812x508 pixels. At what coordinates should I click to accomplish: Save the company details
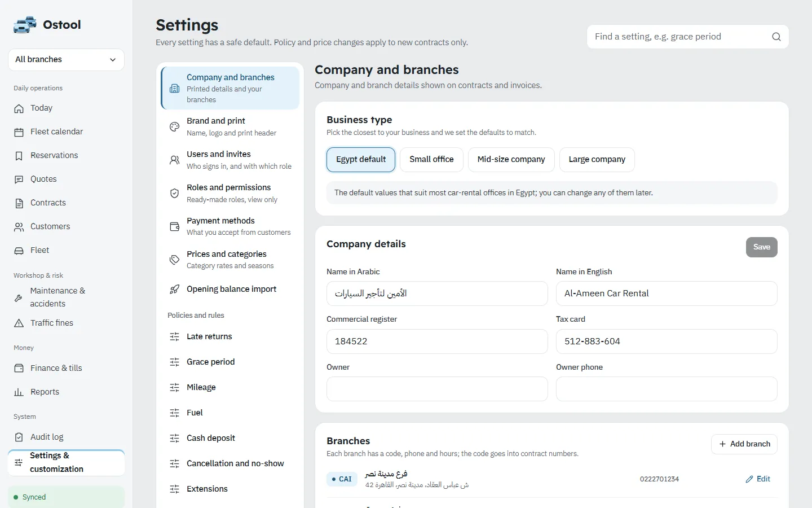(x=761, y=247)
